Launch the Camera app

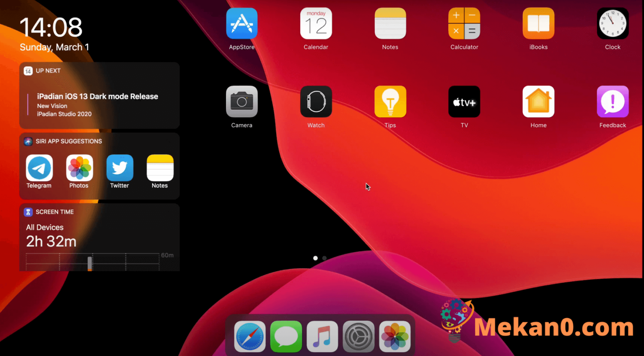pos(241,101)
